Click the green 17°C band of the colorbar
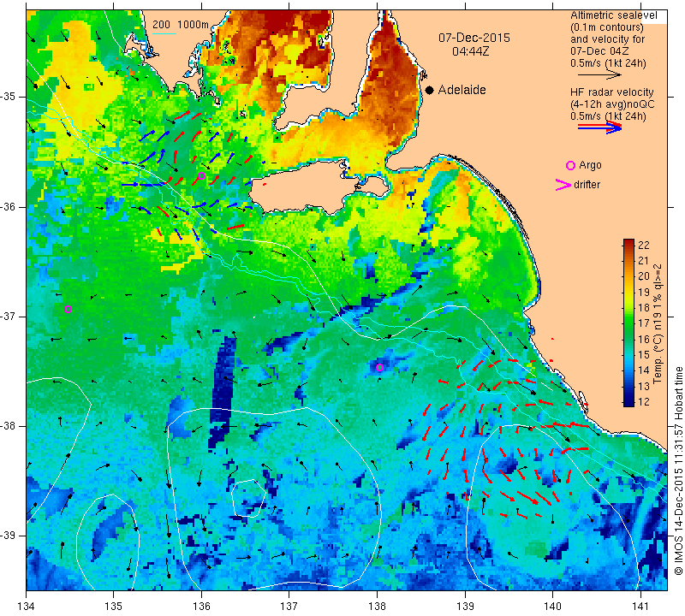 pyautogui.click(x=628, y=323)
